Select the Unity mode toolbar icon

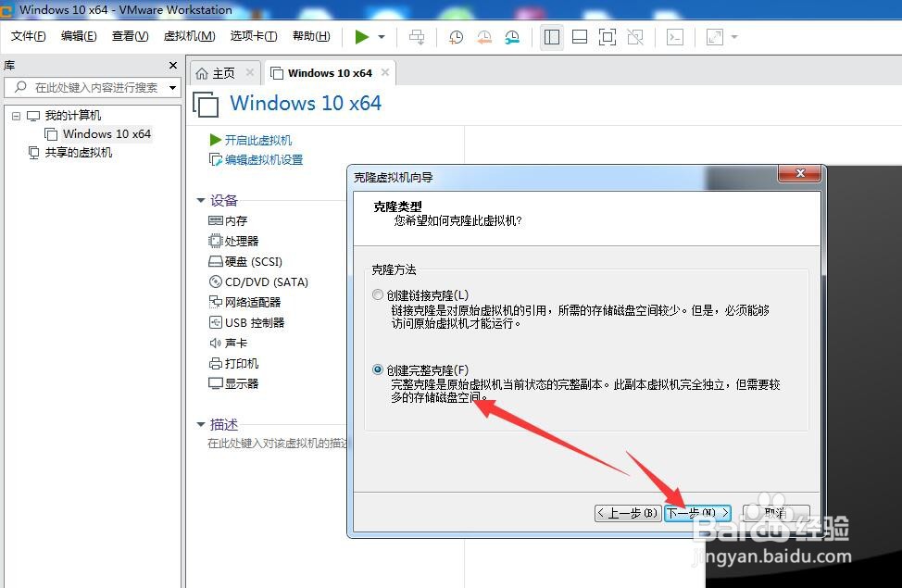[635, 37]
